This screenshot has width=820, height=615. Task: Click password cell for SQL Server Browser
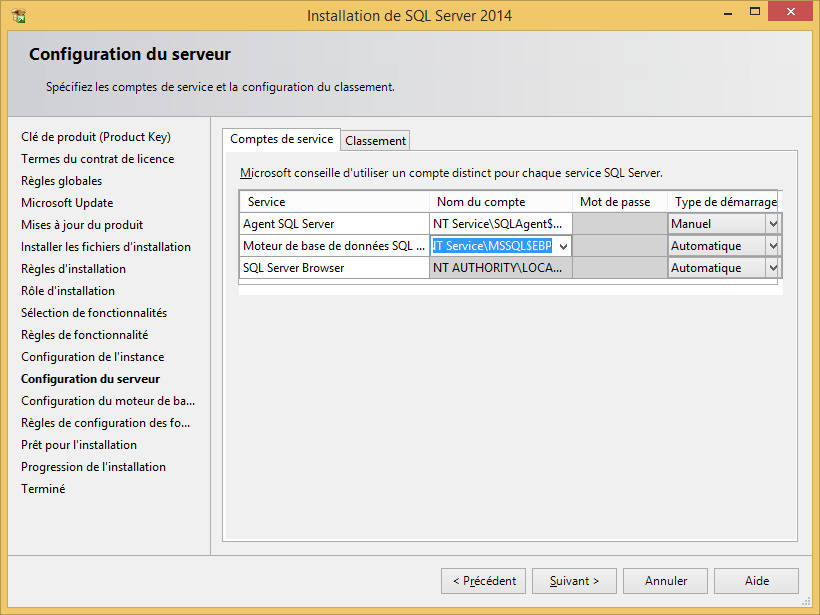(x=620, y=268)
